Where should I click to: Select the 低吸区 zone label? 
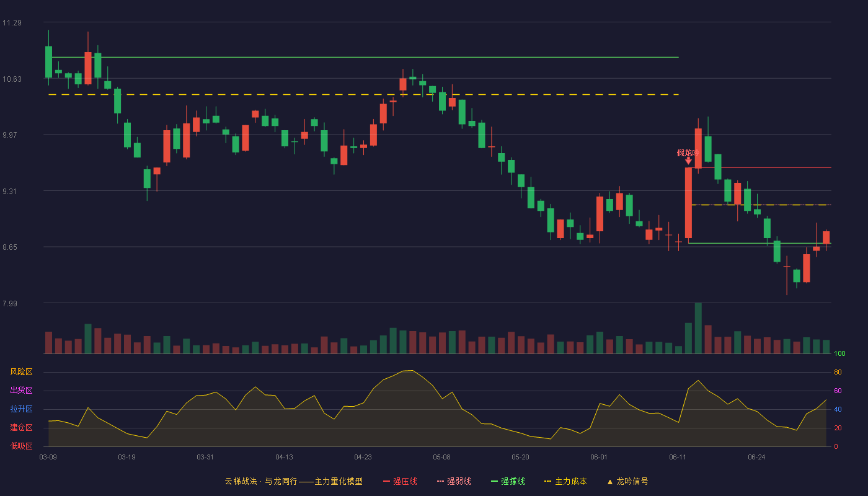(x=21, y=446)
